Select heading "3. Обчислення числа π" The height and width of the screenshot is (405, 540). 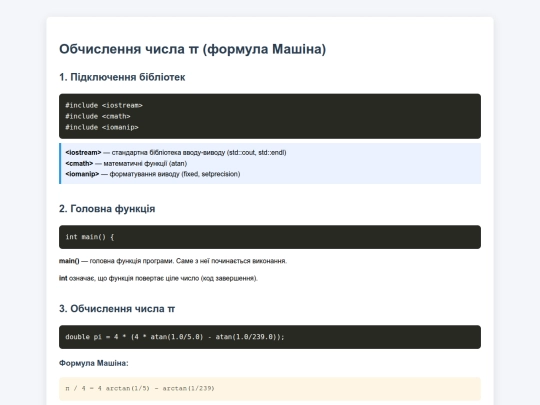(117, 309)
